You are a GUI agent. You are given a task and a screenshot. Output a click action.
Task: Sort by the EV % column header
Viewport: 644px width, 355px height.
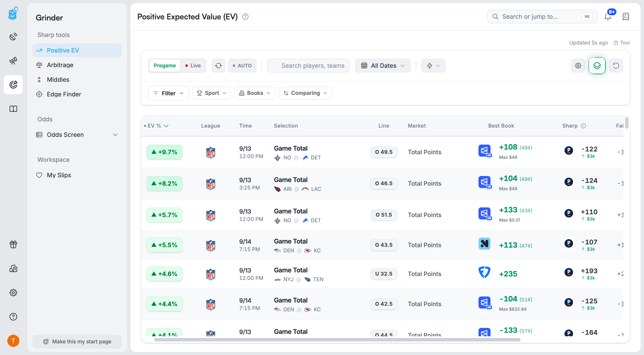click(156, 126)
